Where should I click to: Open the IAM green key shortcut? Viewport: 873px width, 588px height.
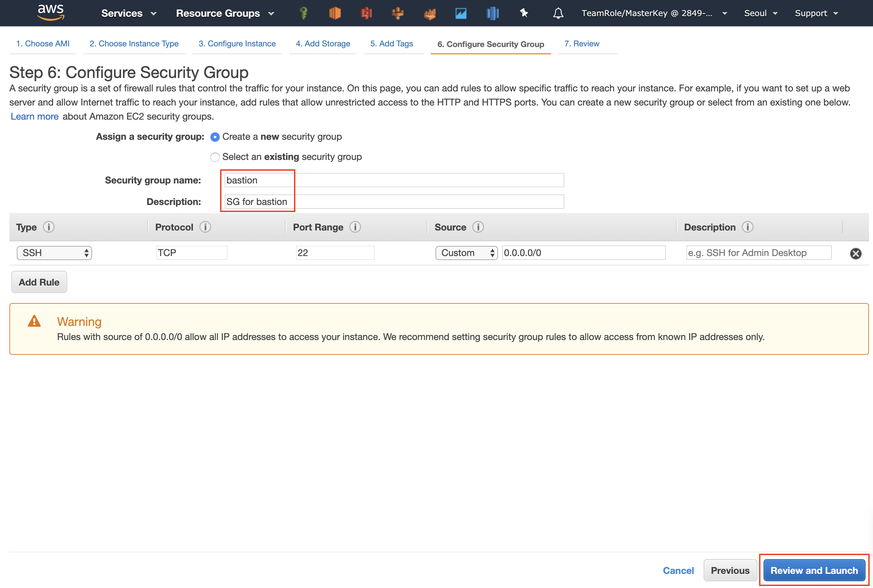pyautogui.click(x=304, y=13)
